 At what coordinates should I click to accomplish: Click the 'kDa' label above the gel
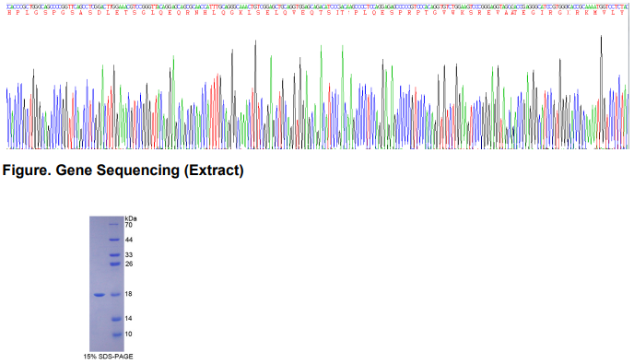[x=131, y=218]
